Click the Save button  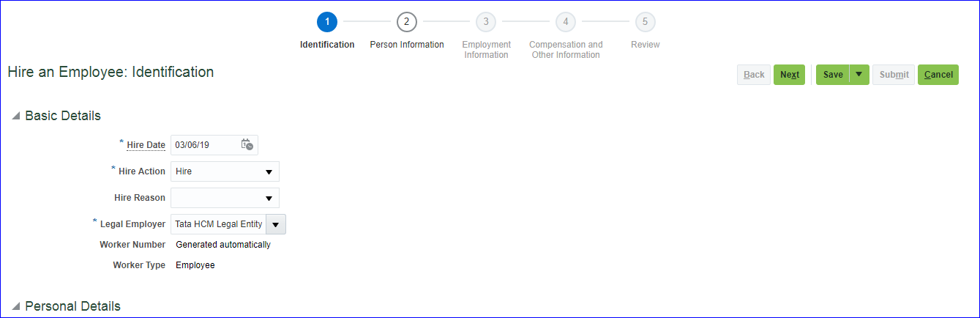tap(833, 75)
